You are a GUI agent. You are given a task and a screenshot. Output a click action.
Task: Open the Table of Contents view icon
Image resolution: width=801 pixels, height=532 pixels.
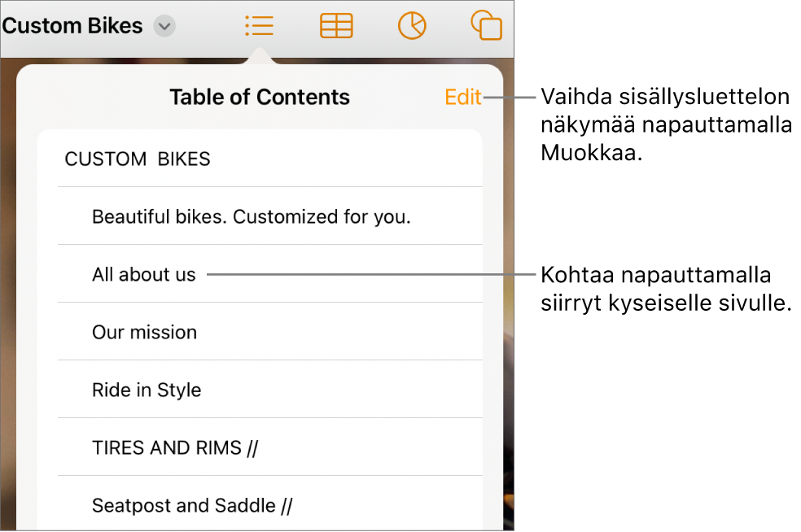tap(259, 25)
